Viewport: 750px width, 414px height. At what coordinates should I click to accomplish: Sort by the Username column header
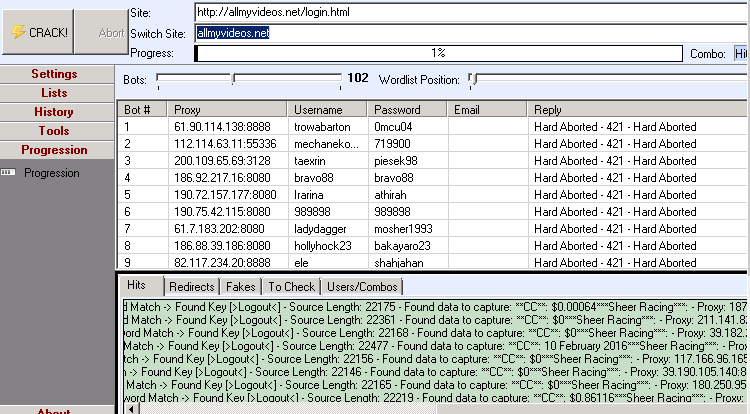[x=327, y=109]
